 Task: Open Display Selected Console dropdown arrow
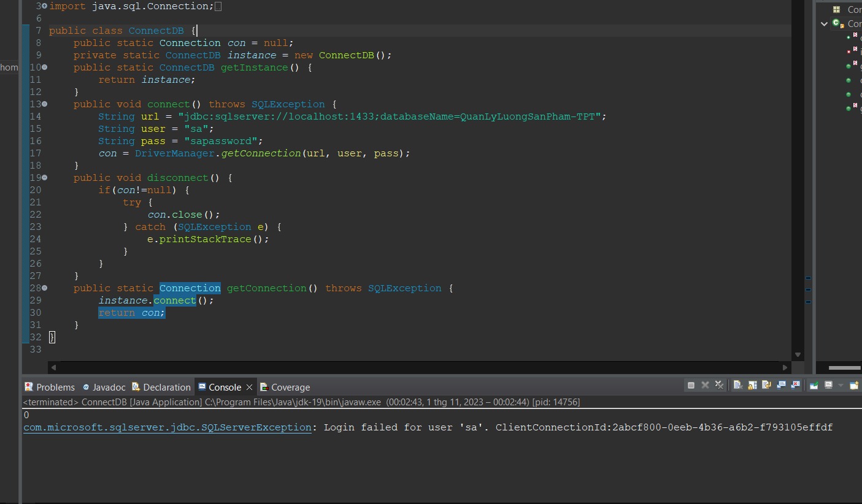(841, 386)
